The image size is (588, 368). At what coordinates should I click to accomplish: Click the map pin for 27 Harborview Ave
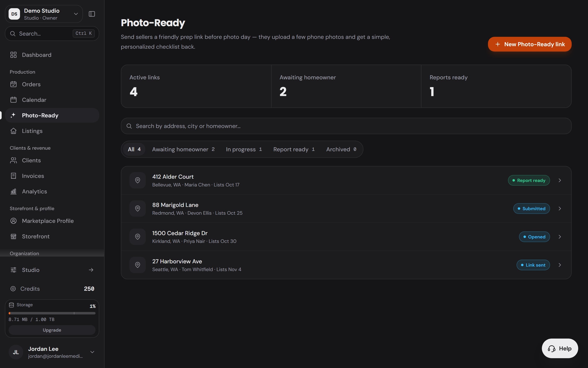coord(138,265)
